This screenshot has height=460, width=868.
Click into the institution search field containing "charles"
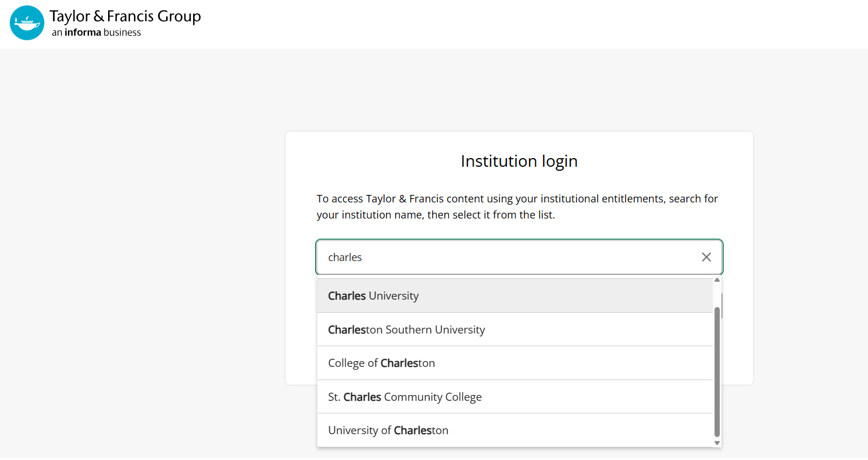pos(506,257)
